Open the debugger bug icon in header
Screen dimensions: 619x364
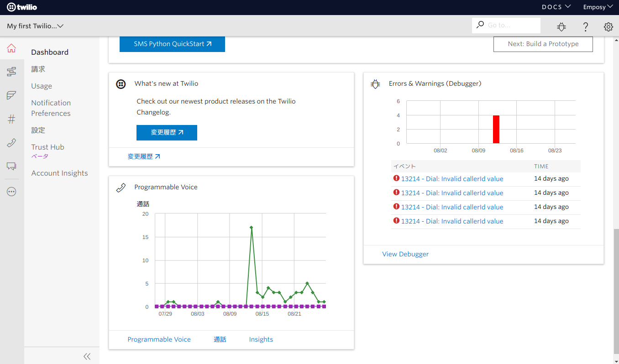tap(561, 27)
